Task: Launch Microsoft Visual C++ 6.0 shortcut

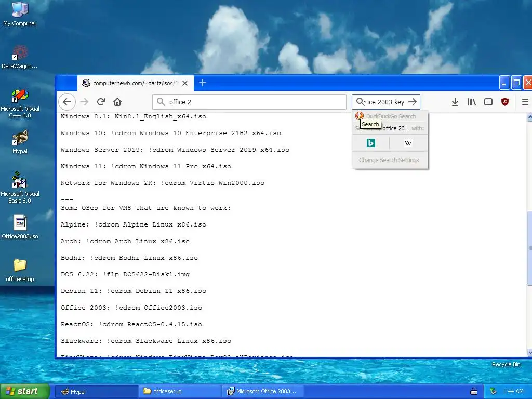Action: tap(20, 103)
